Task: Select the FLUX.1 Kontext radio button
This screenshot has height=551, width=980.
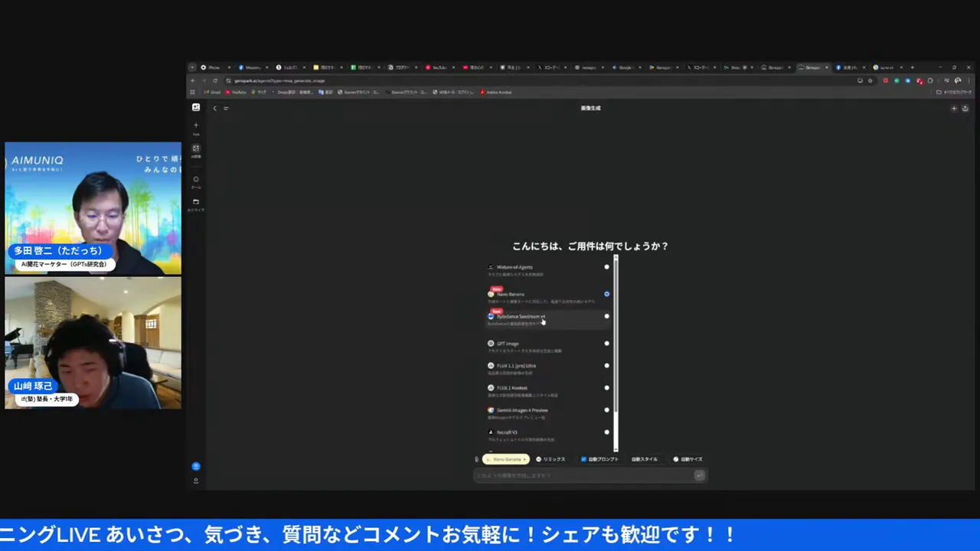Action: coord(606,388)
